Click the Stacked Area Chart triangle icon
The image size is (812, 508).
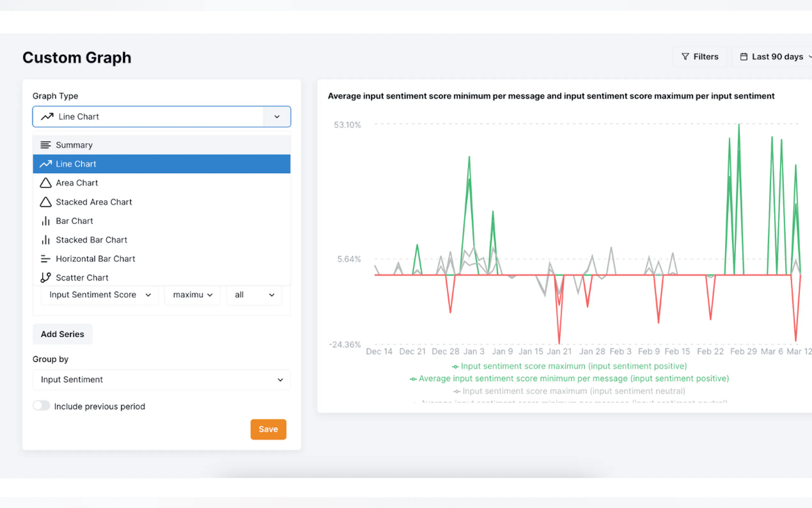[x=45, y=202]
